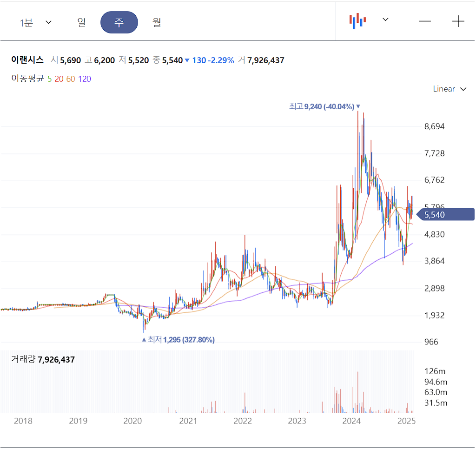Select the 주 weekly chart button
Screen dimensions: 476x449
click(x=119, y=22)
